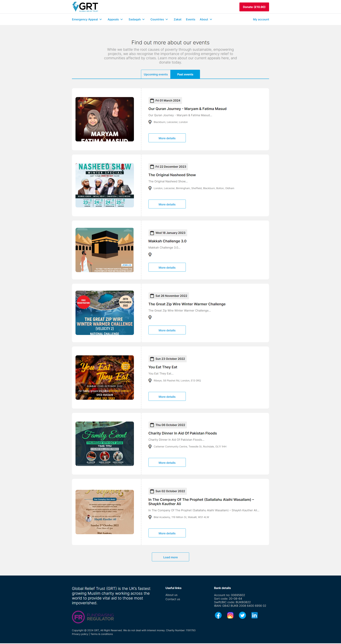Viewport: 341px width, 644px height.
Task: Open the Twitter social icon
Action: coord(242,615)
